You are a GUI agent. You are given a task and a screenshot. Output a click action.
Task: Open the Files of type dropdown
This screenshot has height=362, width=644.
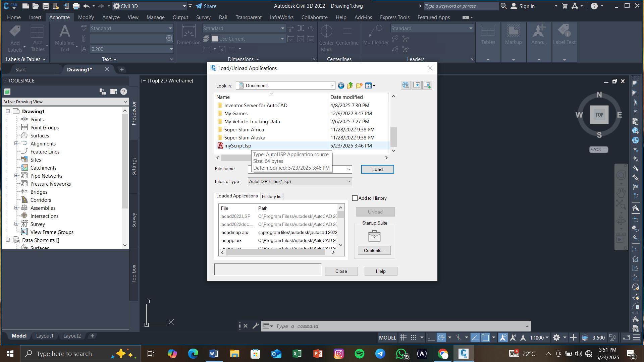300,181
